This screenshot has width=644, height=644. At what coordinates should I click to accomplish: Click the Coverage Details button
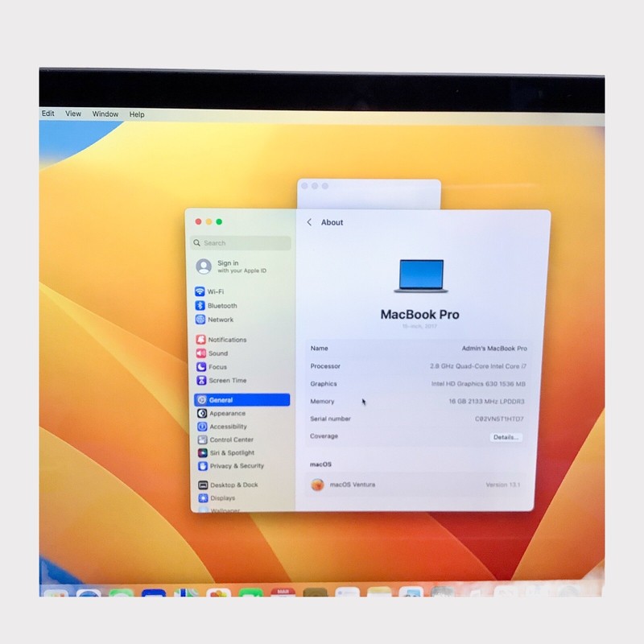[x=506, y=437]
